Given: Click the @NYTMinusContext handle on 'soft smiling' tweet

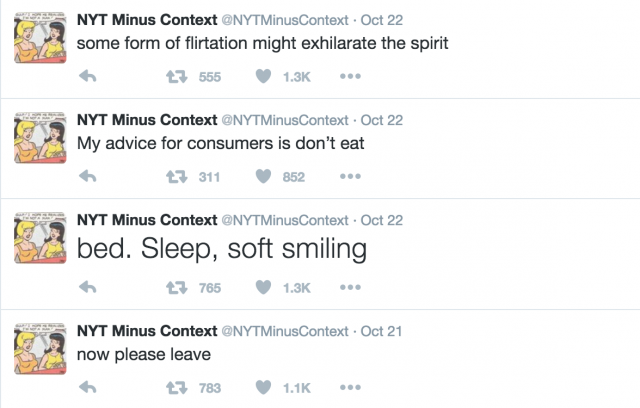Looking at the screenshot, I should point(285,220).
